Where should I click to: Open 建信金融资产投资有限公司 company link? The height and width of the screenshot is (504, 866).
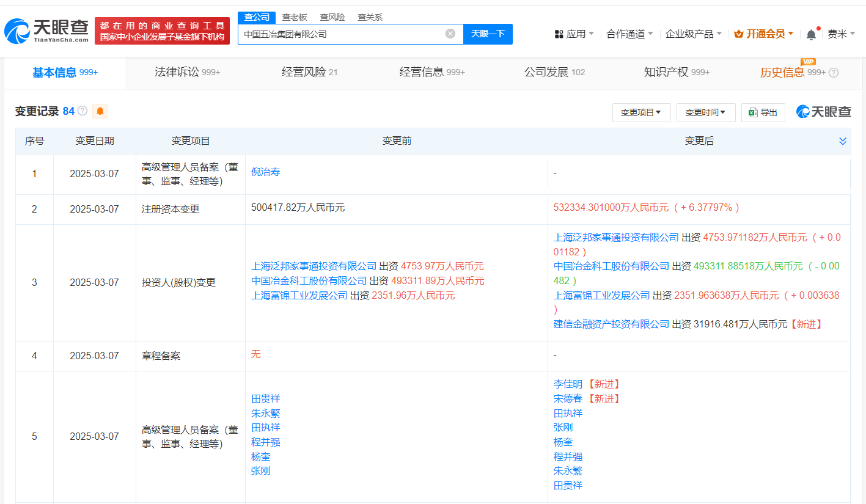click(611, 324)
